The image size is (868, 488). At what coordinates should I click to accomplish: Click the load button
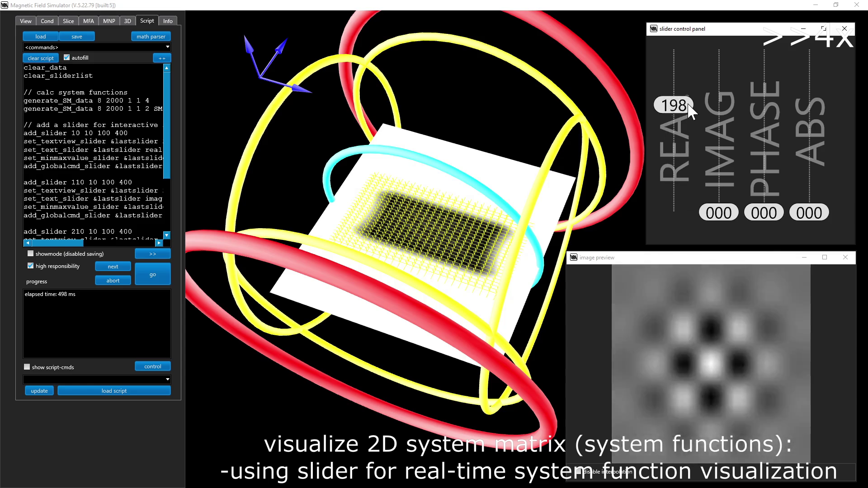click(x=41, y=37)
